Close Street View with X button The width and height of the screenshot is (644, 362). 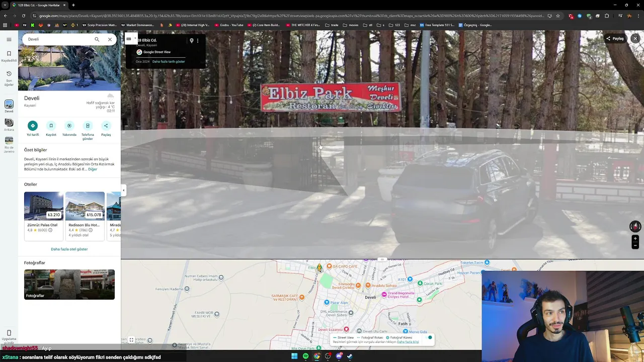(635, 39)
